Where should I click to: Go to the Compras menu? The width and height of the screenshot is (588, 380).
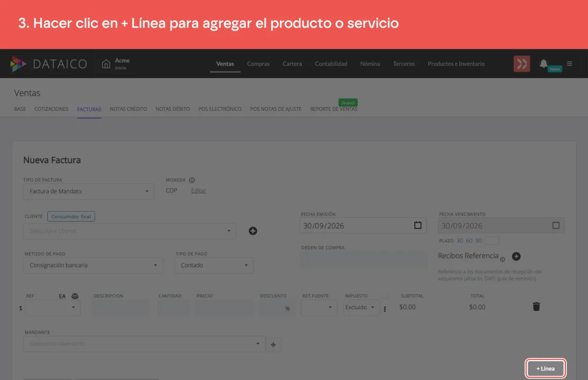click(x=258, y=64)
